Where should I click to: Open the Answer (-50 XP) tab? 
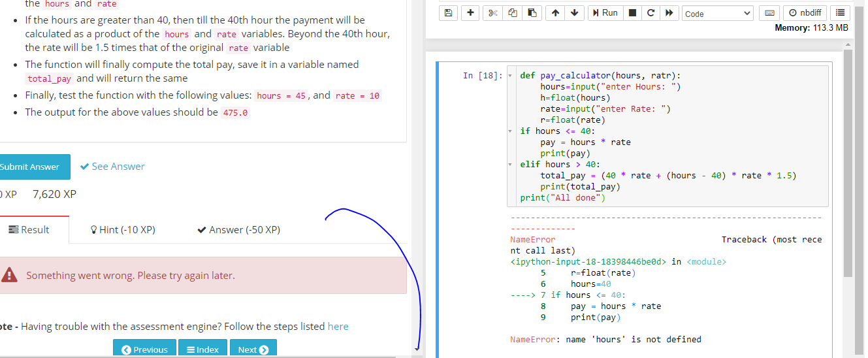238,230
